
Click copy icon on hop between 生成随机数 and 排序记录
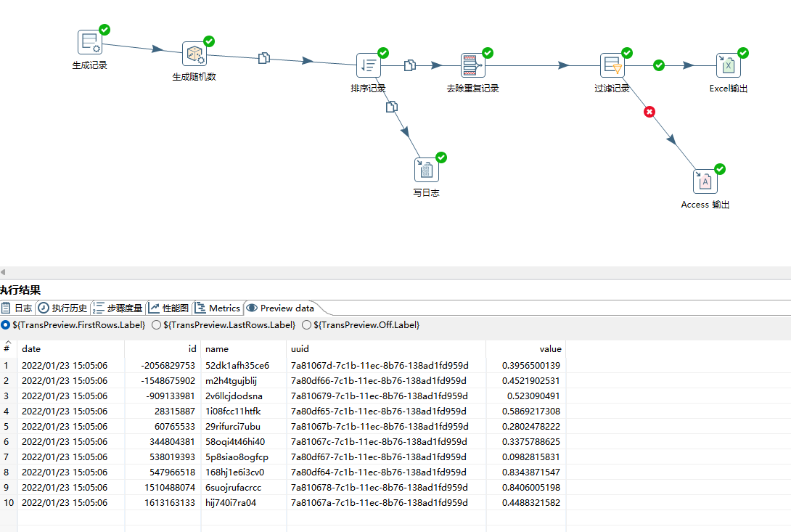264,58
